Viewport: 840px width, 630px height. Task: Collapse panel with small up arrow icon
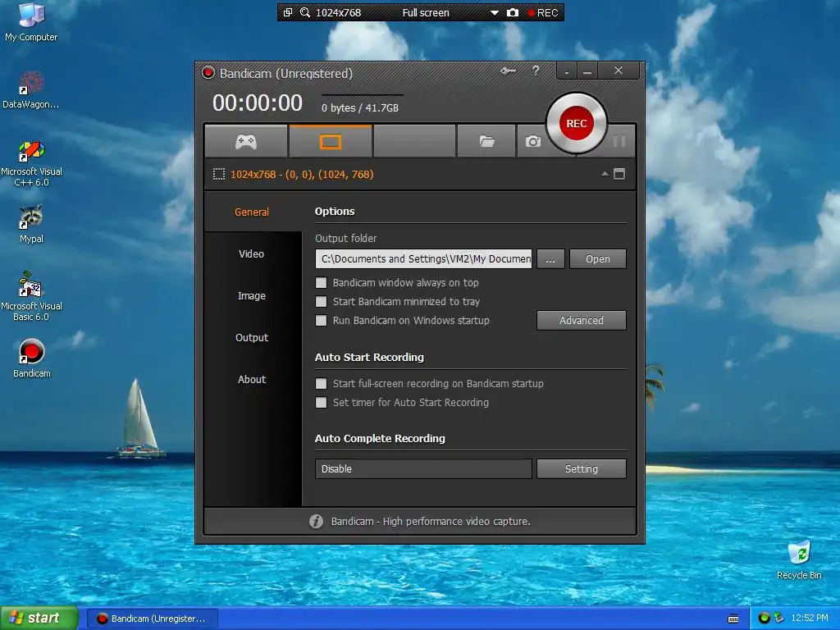(x=605, y=174)
